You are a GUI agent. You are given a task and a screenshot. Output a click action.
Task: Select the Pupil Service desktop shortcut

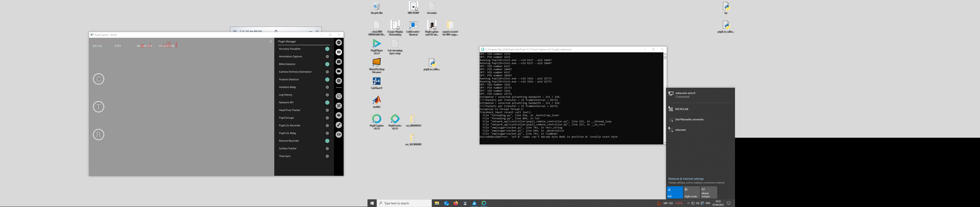pyautogui.click(x=395, y=122)
